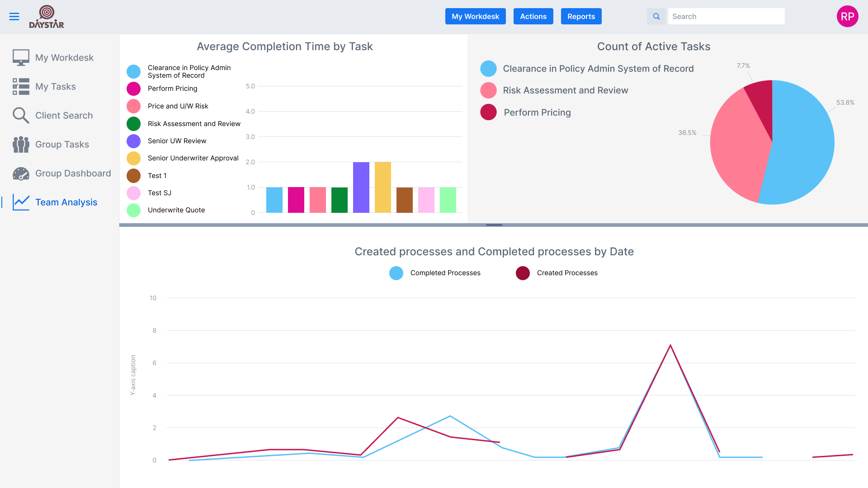Open My Tasks in sidebar

click(56, 86)
